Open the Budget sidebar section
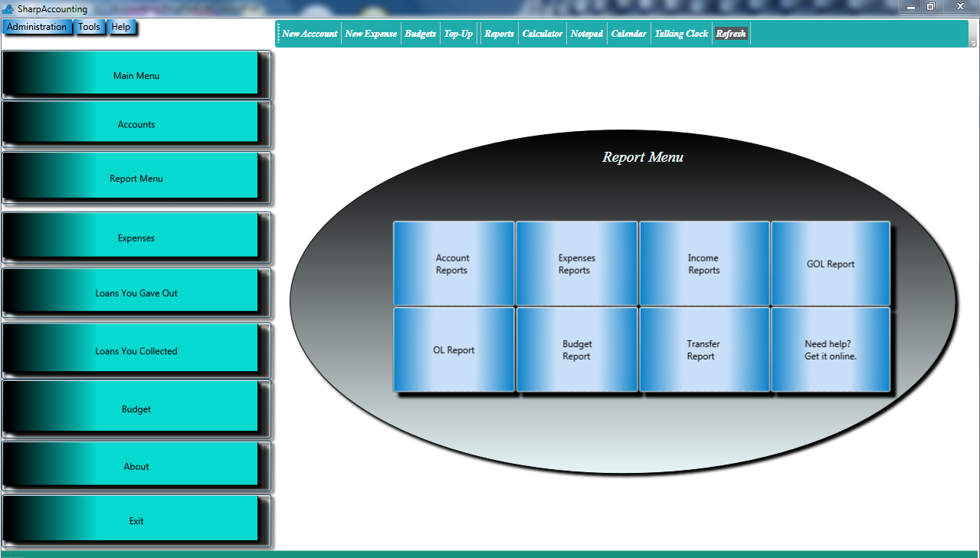 pyautogui.click(x=136, y=409)
